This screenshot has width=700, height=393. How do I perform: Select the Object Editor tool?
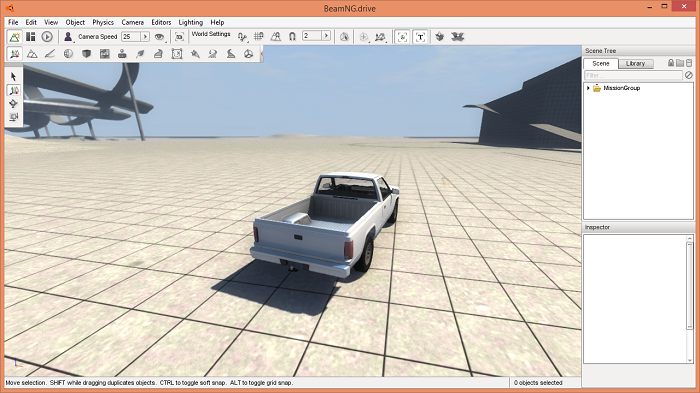click(x=14, y=54)
